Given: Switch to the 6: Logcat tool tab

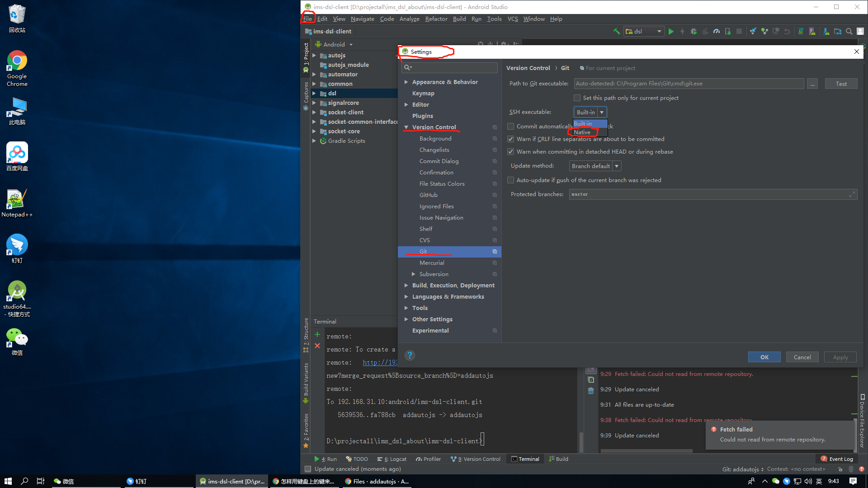Looking at the screenshot, I should coord(392,459).
